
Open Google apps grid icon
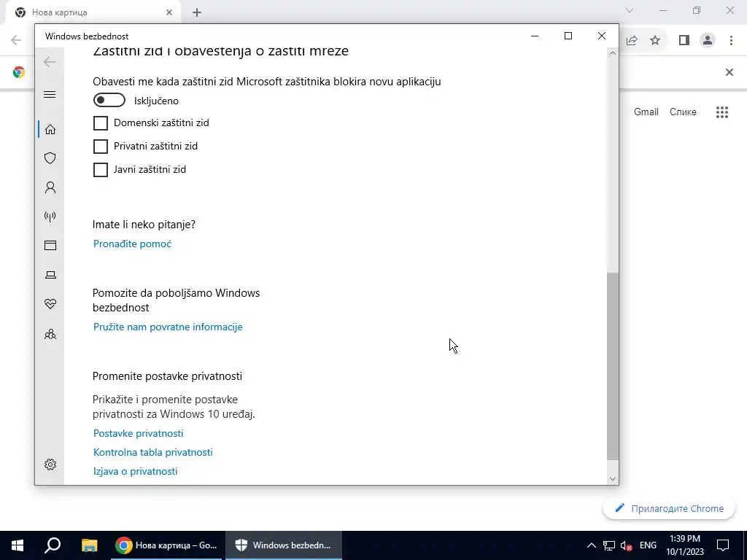721,112
